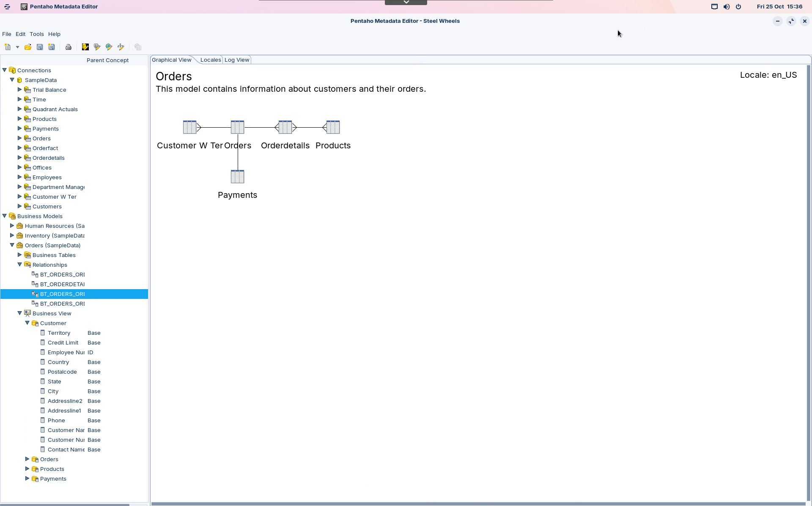812x506 pixels.
Task: Switch to the Locales tab
Action: pyautogui.click(x=210, y=60)
